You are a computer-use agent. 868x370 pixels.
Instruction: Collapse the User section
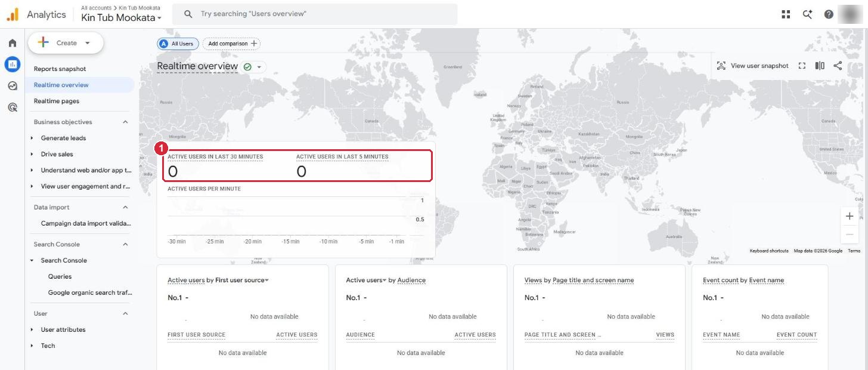125,313
